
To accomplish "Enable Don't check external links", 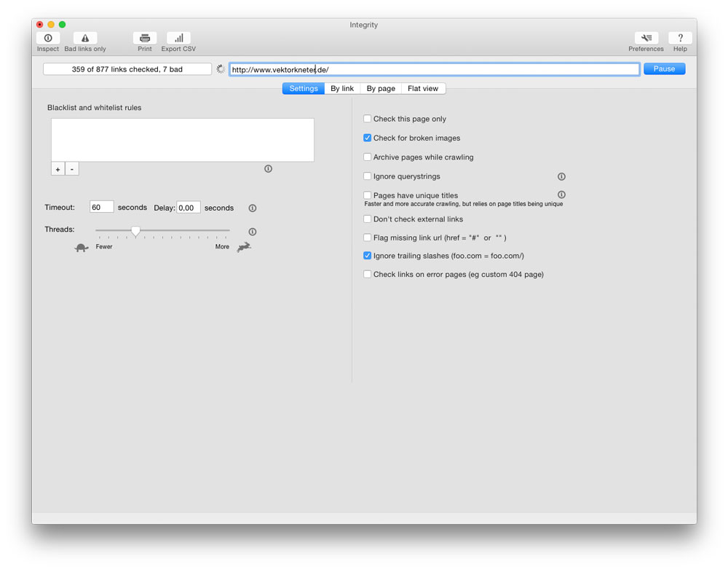I will (x=367, y=219).
